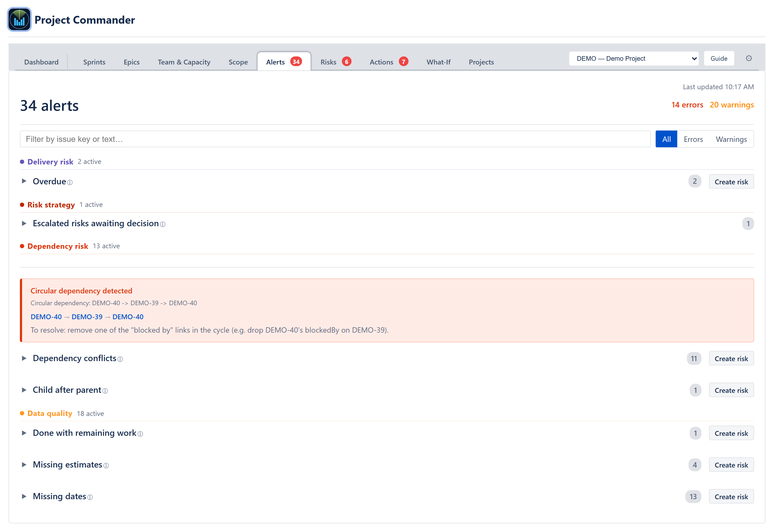
Task: Click the info icon next to Dependency conflicts
Action: [120, 359]
